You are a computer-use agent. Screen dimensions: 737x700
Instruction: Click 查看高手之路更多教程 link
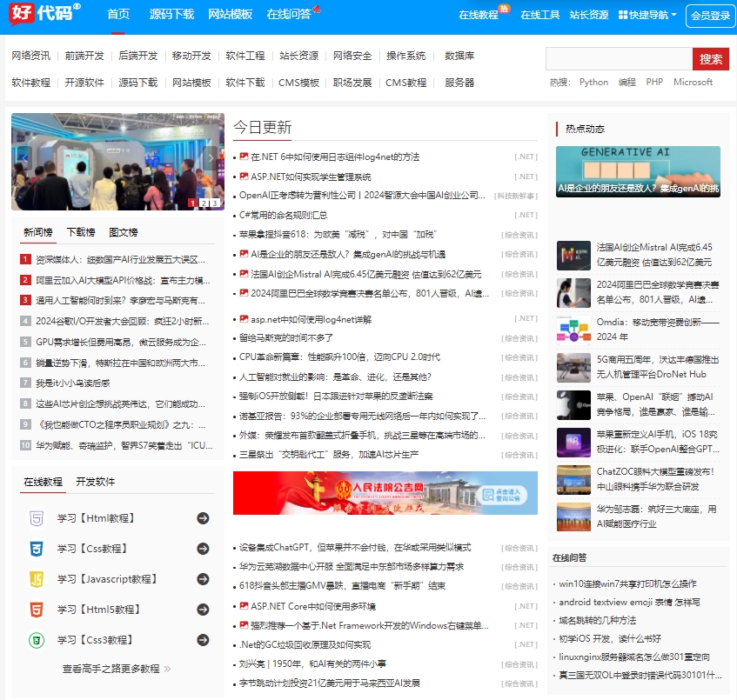click(116, 669)
